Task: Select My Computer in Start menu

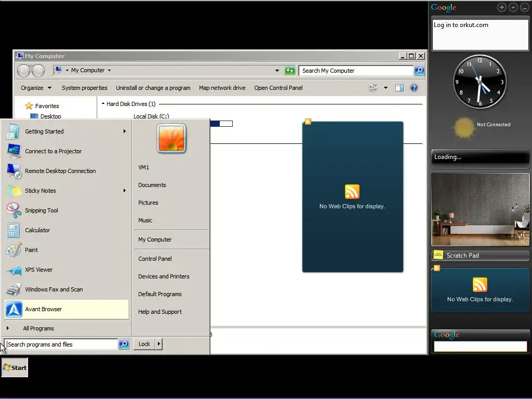Action: point(155,240)
